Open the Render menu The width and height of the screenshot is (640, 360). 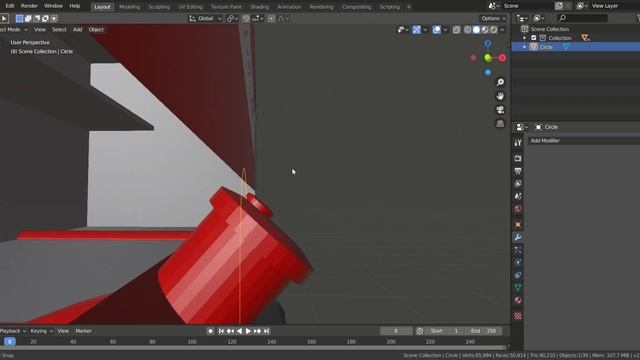tap(29, 6)
